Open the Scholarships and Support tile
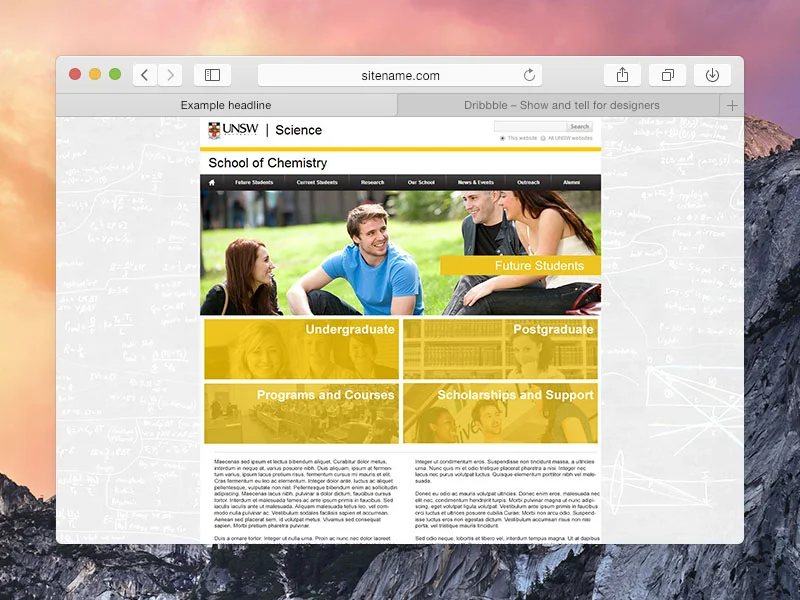Screen dimensions: 800x600 tap(501, 414)
